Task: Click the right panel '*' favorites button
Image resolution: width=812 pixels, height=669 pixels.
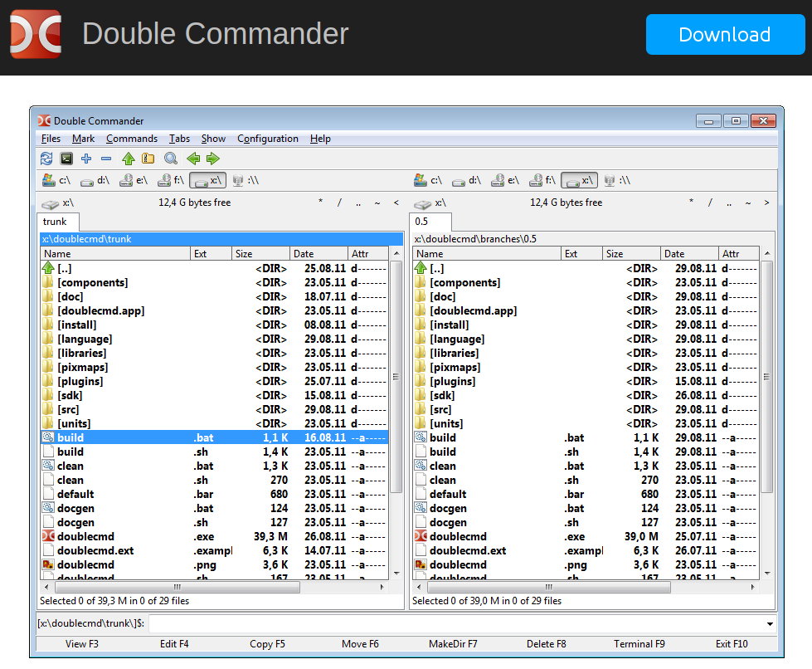Action: [692, 202]
